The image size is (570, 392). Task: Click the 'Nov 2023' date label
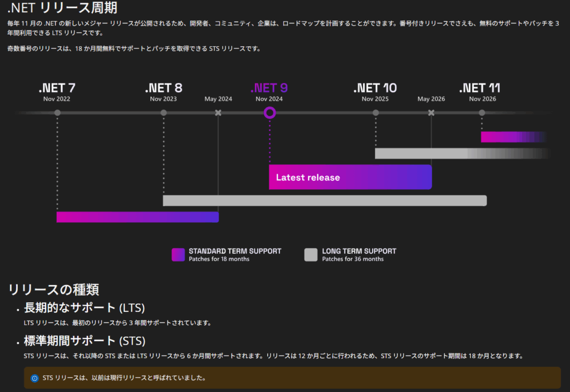163,99
